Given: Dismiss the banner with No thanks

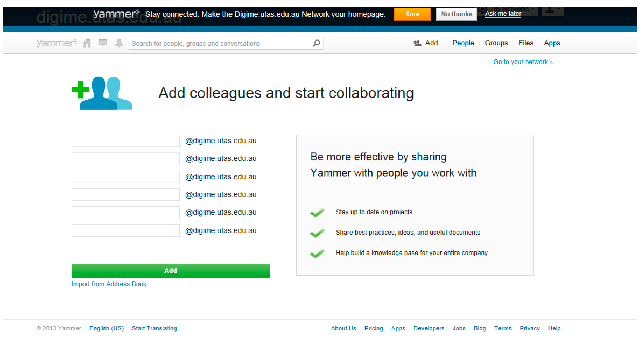Looking at the screenshot, I should (456, 14).
